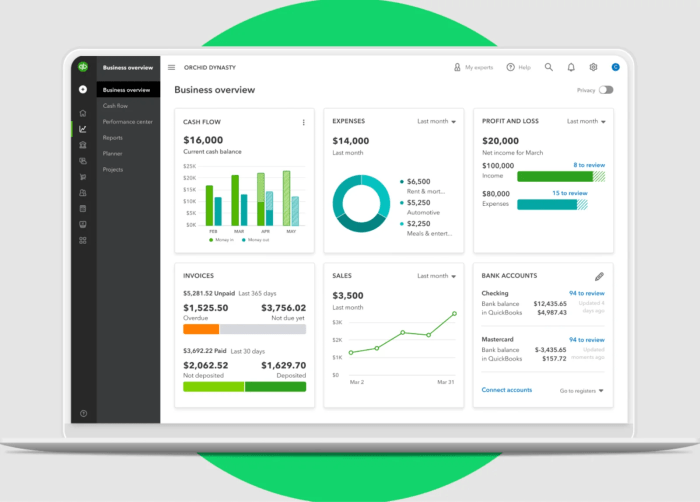
Task: Open Expenses card Last month dropdown
Action: pyautogui.click(x=436, y=121)
